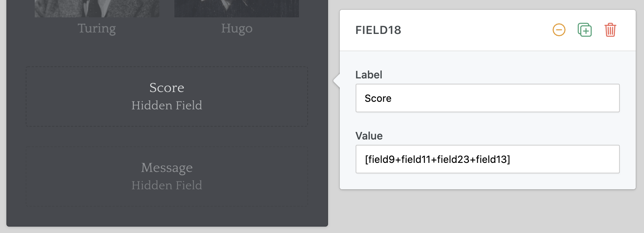644x233 pixels.
Task: Click the Hugo caption text
Action: click(x=237, y=28)
